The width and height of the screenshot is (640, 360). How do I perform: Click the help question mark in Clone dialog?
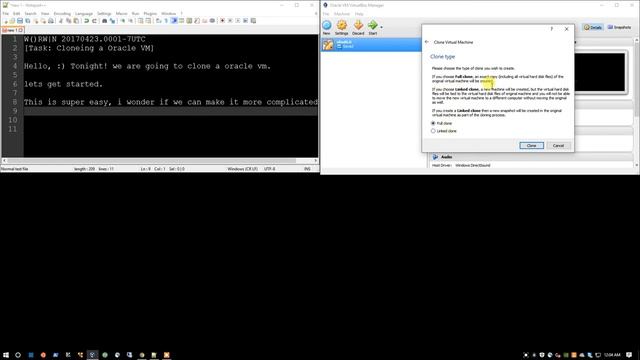click(x=551, y=29)
